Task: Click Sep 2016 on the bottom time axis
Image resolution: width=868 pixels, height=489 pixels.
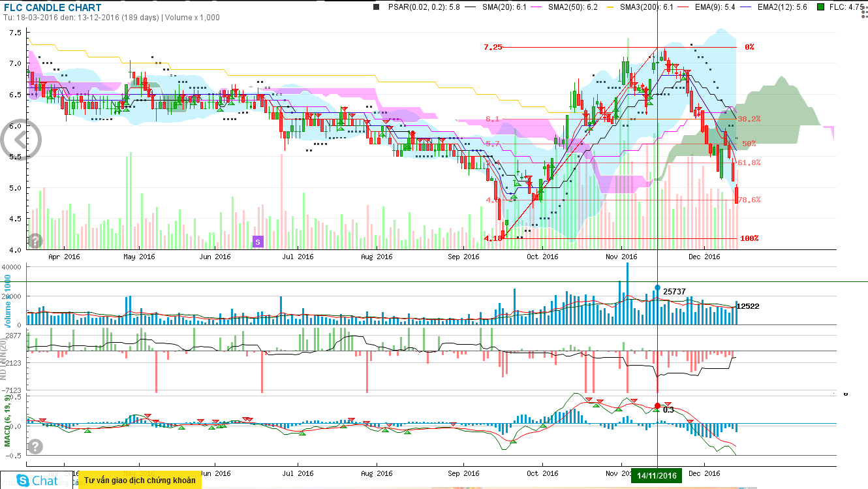Action: [464, 473]
